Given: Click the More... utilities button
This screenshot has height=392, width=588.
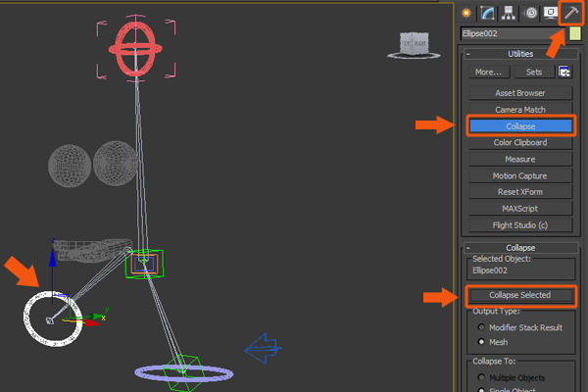Looking at the screenshot, I should point(489,72).
